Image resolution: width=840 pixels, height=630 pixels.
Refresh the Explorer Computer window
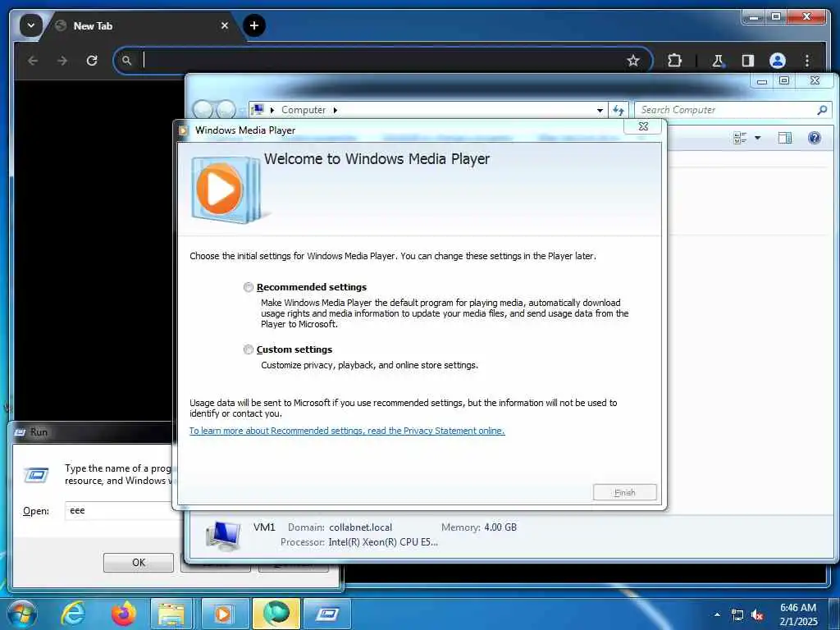coord(619,111)
